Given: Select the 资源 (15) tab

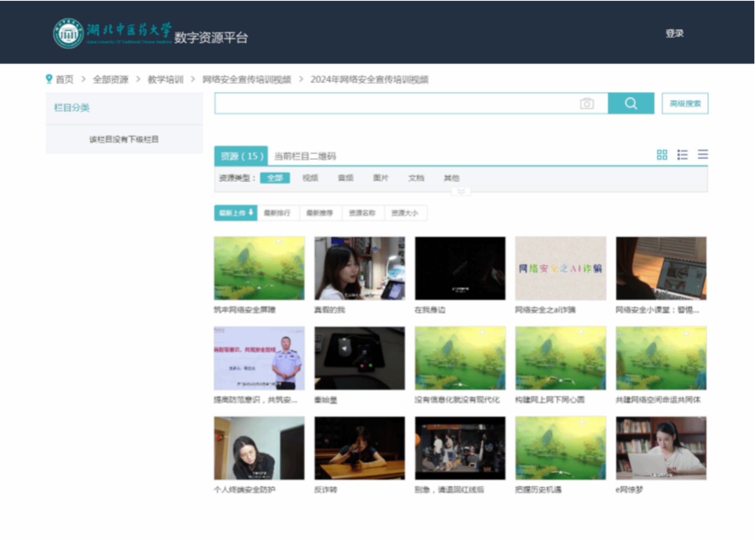Looking at the screenshot, I should [x=241, y=156].
